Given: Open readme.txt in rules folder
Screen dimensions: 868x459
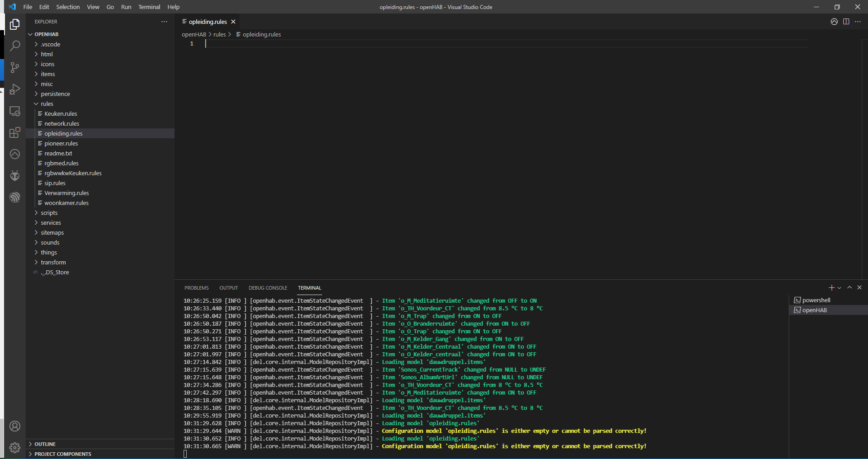Looking at the screenshot, I should coord(100,153).
